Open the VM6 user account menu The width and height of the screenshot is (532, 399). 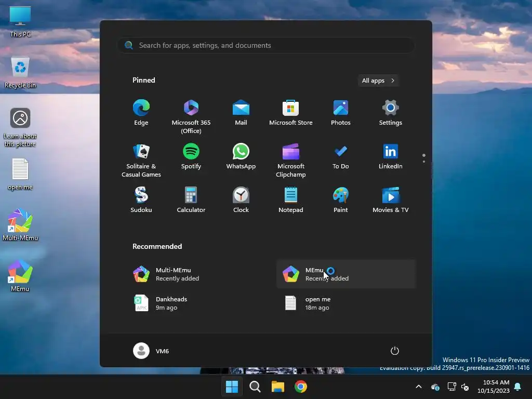click(151, 351)
